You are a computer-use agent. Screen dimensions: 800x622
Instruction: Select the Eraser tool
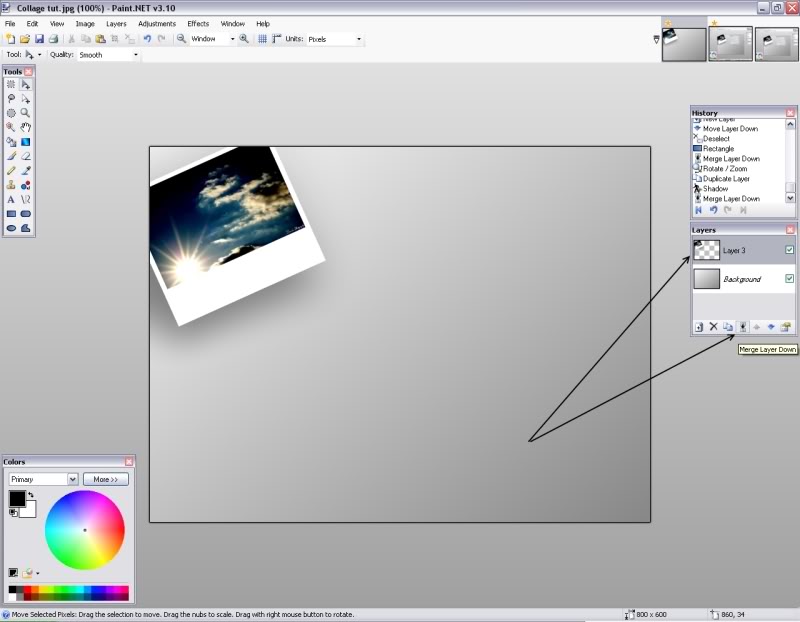click(x=26, y=156)
